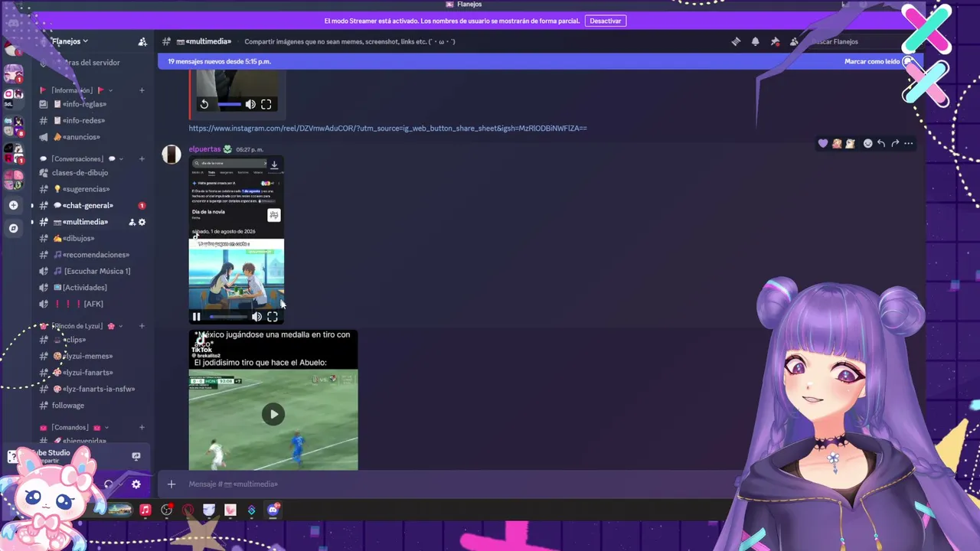
Task: Show pinned messages
Action: [x=775, y=41]
